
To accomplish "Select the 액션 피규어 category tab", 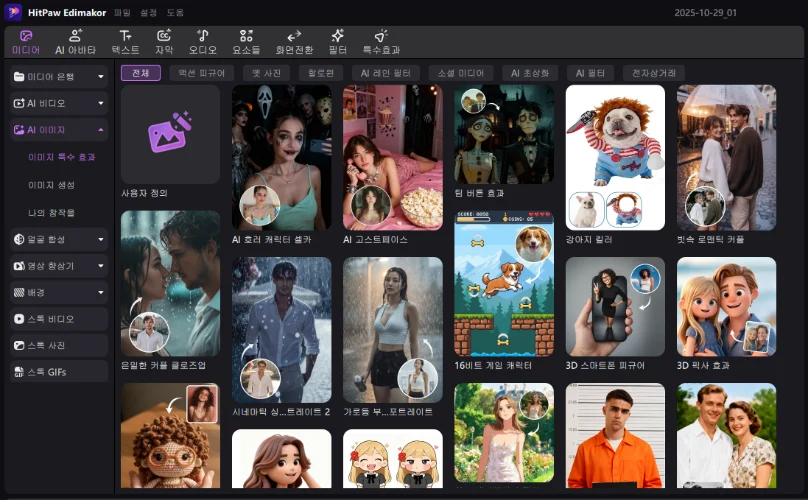I will pyautogui.click(x=202, y=73).
